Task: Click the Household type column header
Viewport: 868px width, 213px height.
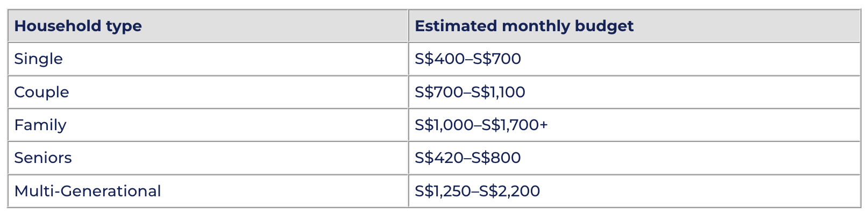Action: (x=208, y=26)
